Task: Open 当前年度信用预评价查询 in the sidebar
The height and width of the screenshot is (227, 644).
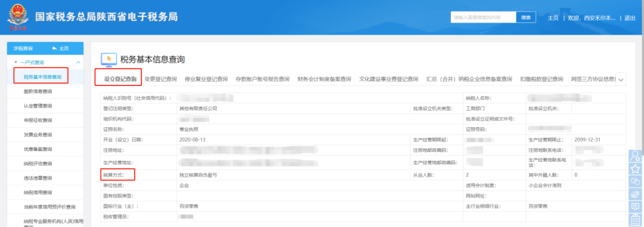Action: [49, 207]
